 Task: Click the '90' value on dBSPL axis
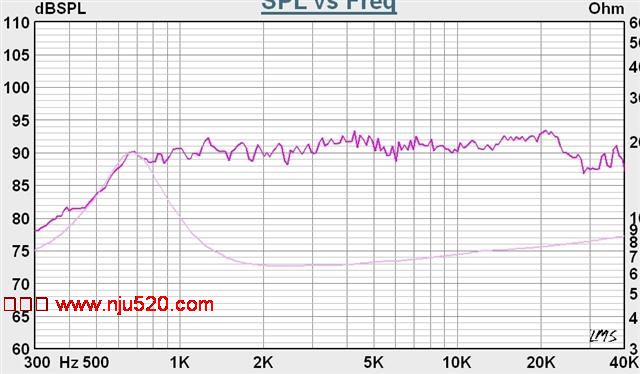point(21,154)
